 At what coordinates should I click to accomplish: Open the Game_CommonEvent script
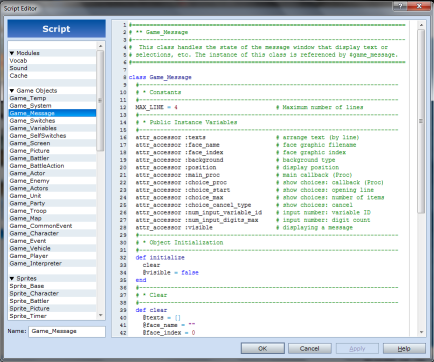52,226
